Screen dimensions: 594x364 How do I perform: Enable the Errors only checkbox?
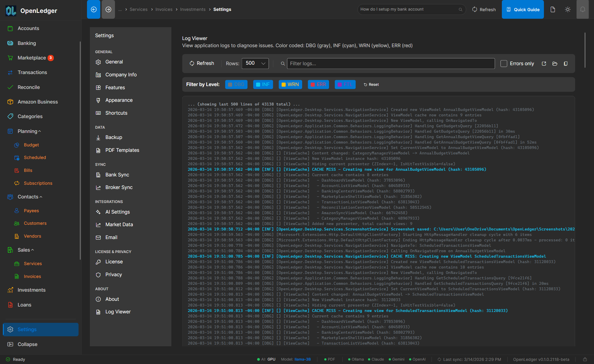(504, 63)
